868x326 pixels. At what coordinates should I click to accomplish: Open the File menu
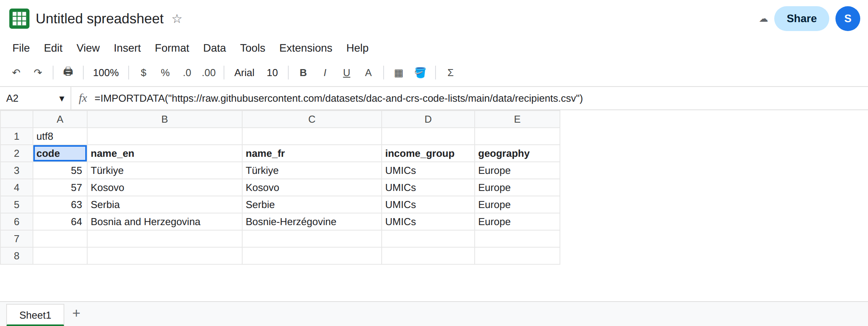[21, 48]
